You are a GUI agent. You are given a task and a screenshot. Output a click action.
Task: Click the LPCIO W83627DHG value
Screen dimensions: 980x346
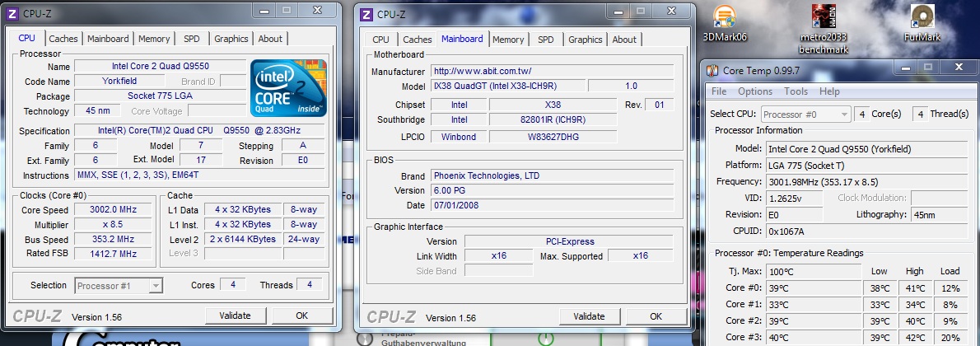pyautogui.click(x=553, y=137)
